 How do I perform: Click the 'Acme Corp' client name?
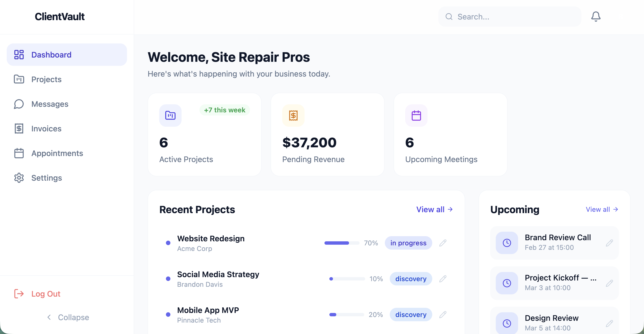coord(195,248)
